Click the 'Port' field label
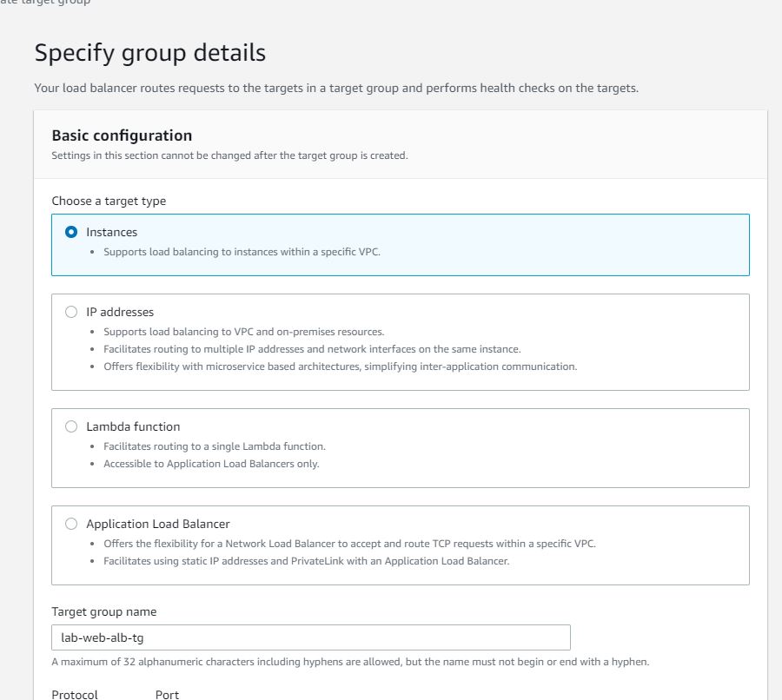 coord(167,694)
